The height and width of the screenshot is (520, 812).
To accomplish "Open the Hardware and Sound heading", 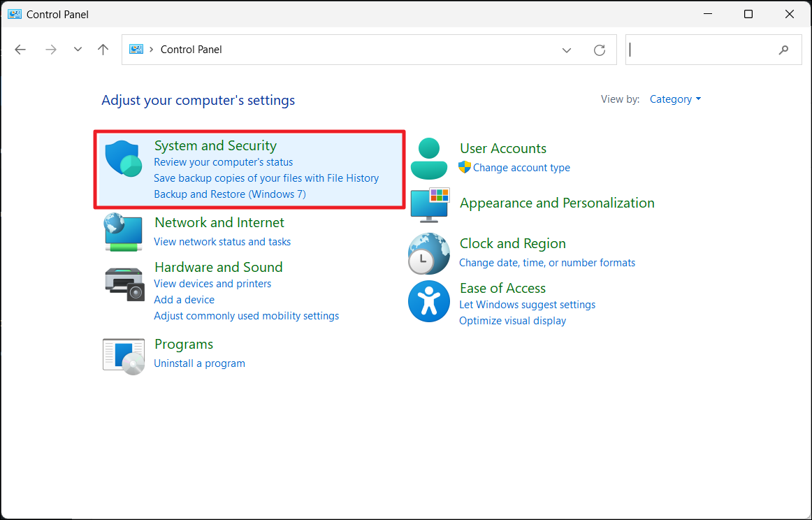I will [219, 267].
